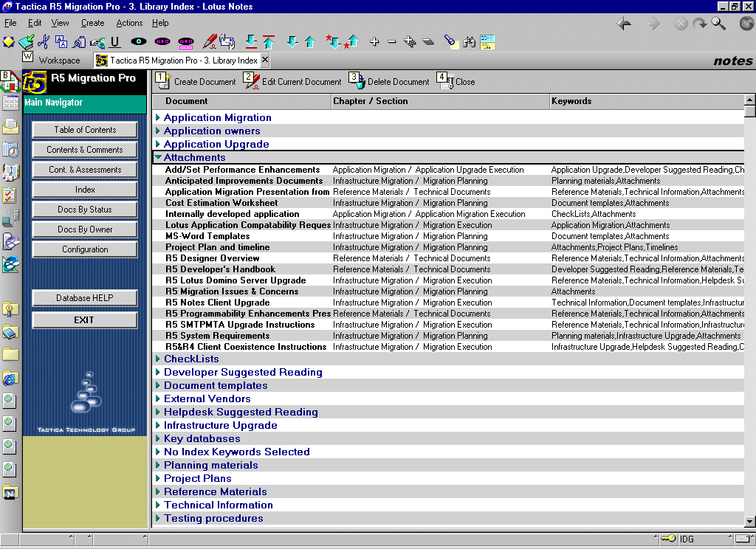Click the Configuration navigator button
The width and height of the screenshot is (756, 549).
point(85,249)
